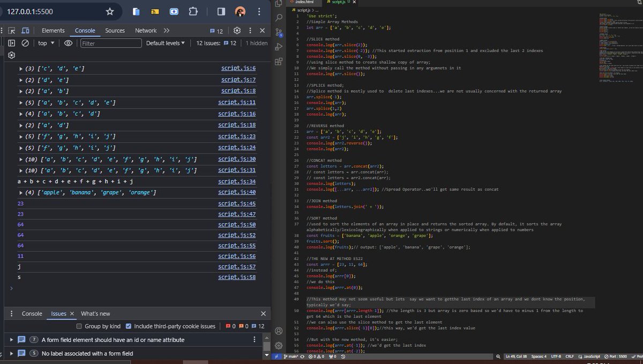Show more DevTools tabs with the chevrons
The height and width of the screenshot is (364, 643).
(x=167, y=31)
